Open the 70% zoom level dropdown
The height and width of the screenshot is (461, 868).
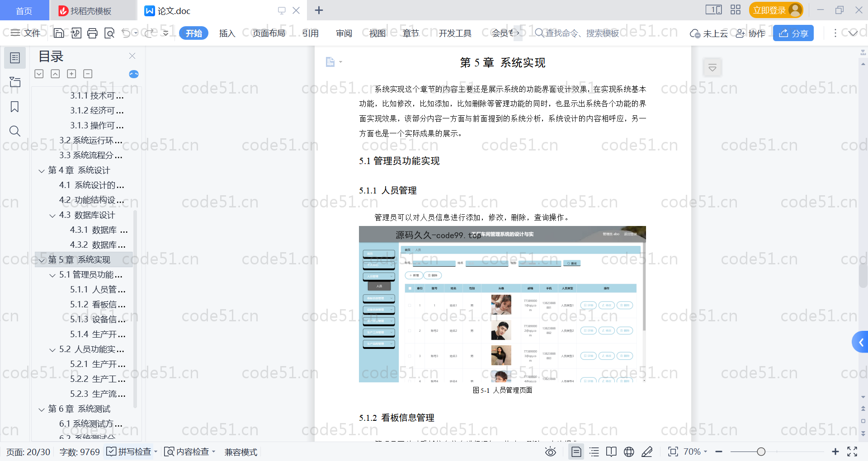695,452
